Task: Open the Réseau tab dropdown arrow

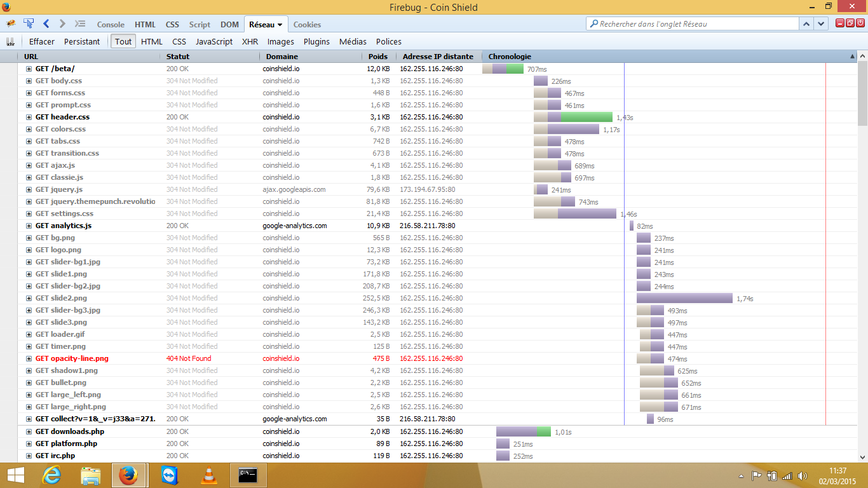Action: coord(280,25)
